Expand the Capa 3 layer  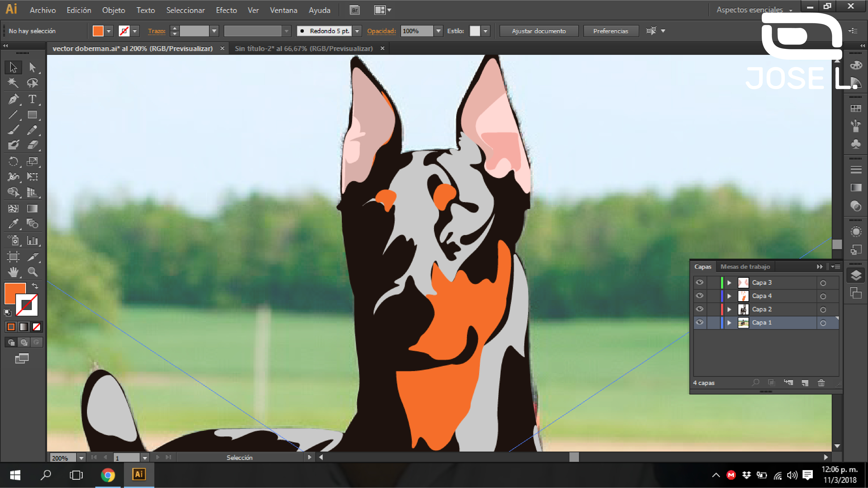pos(729,283)
